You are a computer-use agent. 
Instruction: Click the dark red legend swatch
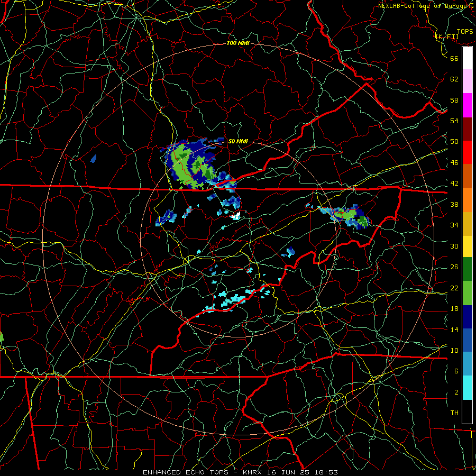(467, 129)
